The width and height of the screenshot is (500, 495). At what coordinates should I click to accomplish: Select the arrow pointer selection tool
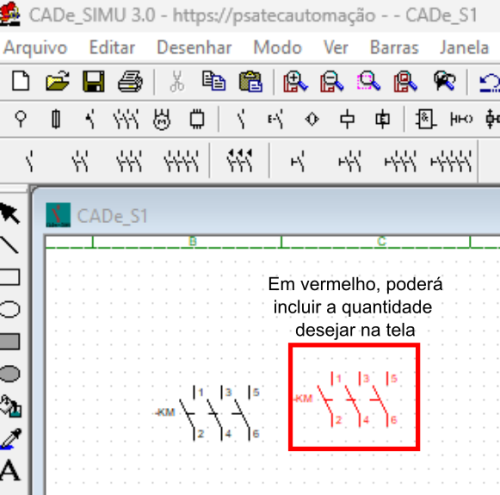(x=10, y=213)
